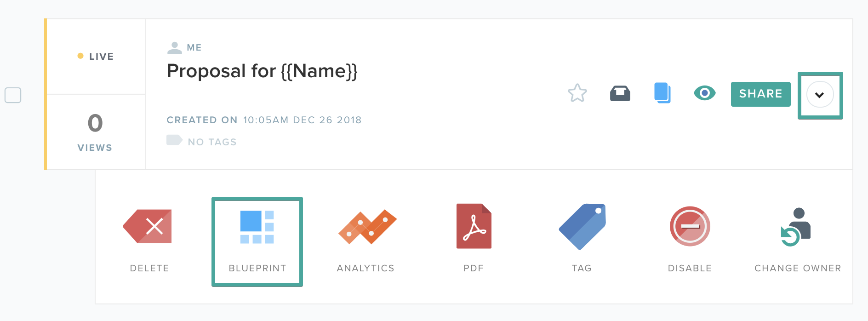Image resolution: width=868 pixels, height=321 pixels.
Task: Archive the proposal with box icon
Action: (620, 93)
